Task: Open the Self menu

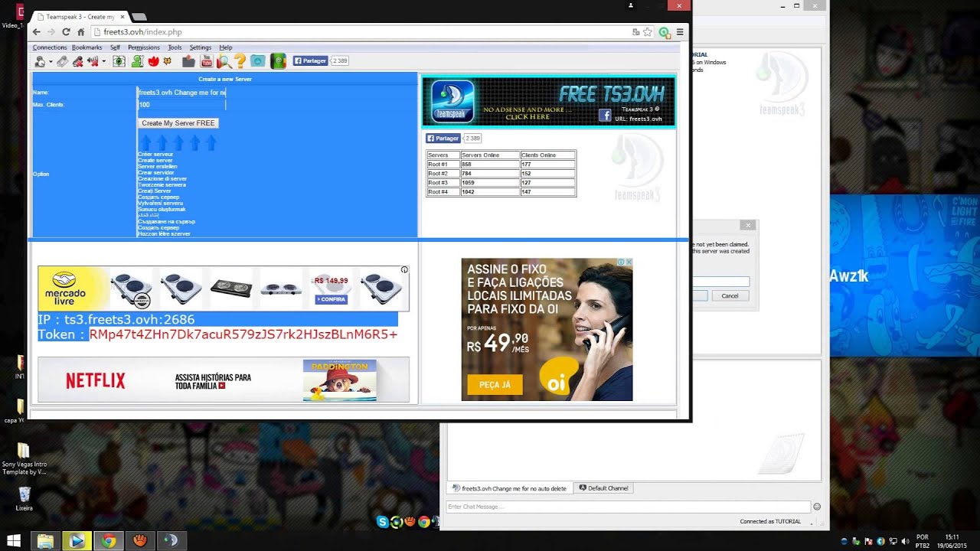Action: click(x=115, y=47)
